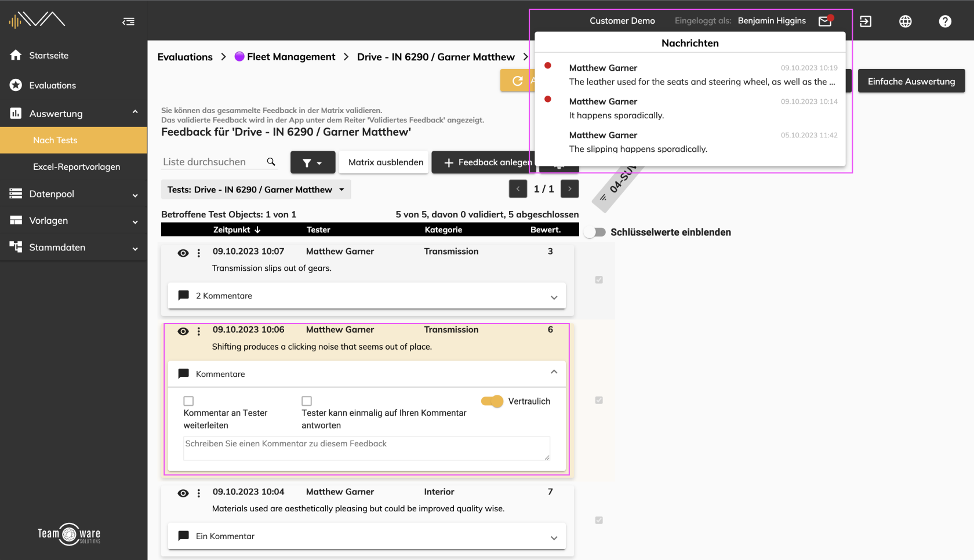The width and height of the screenshot is (974, 560).
Task: Click the Teamware Solutions logo
Action: [69, 534]
